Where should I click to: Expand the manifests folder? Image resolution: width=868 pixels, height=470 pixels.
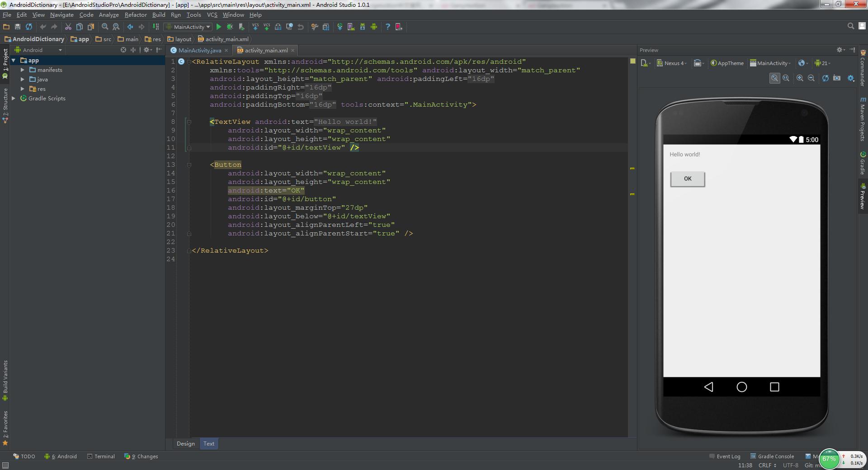coord(23,70)
